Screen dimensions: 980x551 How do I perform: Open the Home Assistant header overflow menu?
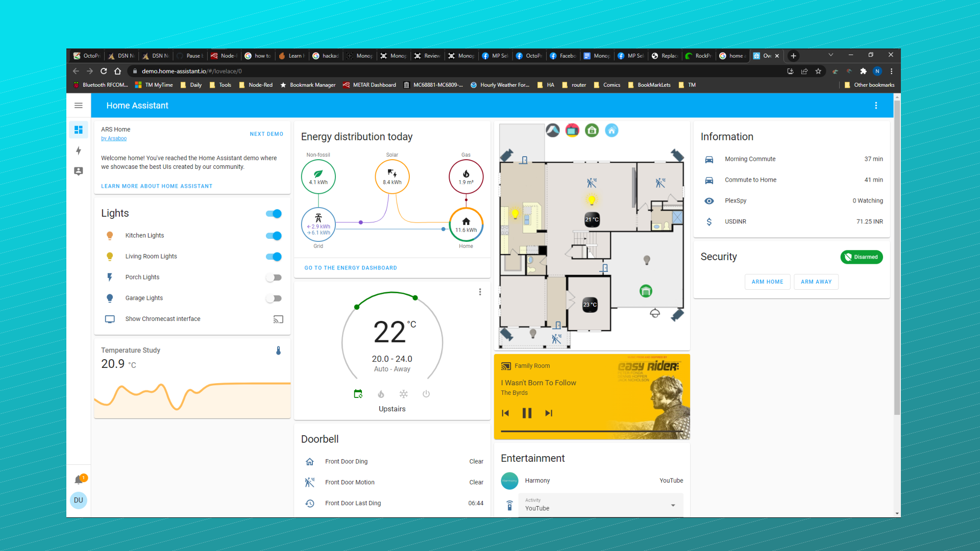pyautogui.click(x=876, y=106)
